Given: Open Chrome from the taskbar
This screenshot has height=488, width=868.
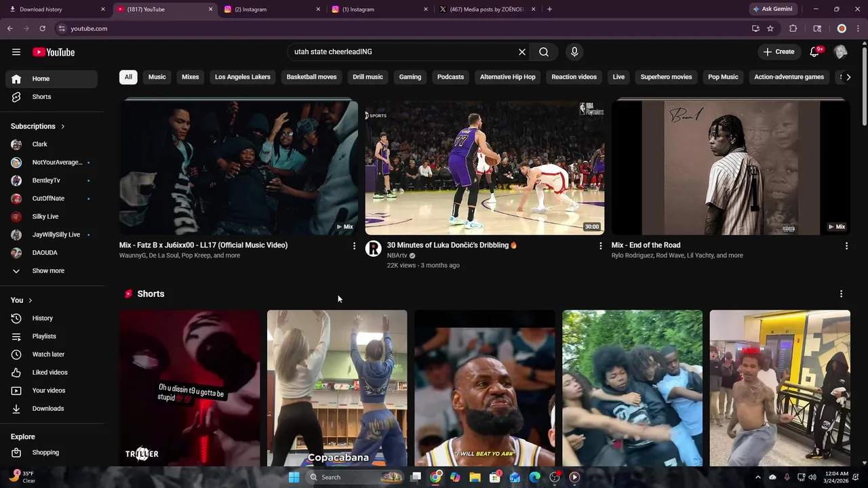Looking at the screenshot, I should (435, 477).
